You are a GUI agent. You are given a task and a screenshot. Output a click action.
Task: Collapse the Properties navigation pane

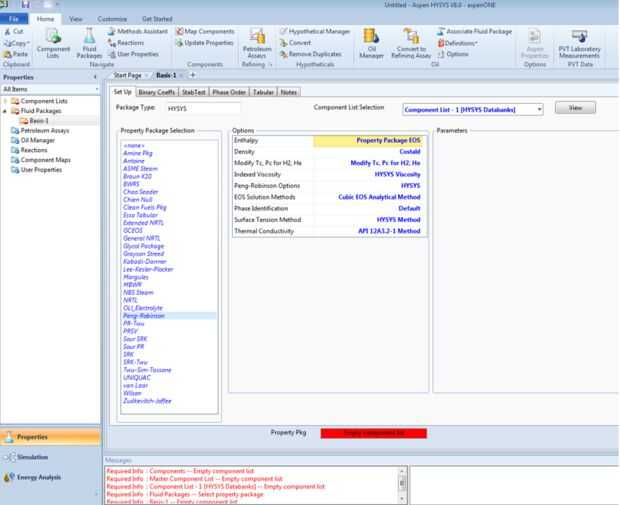[95, 78]
